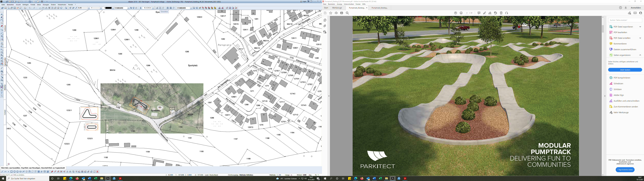The height and width of the screenshot is (181, 644).
Task: Open Firefox from the Windows taskbar
Action: click(77, 178)
